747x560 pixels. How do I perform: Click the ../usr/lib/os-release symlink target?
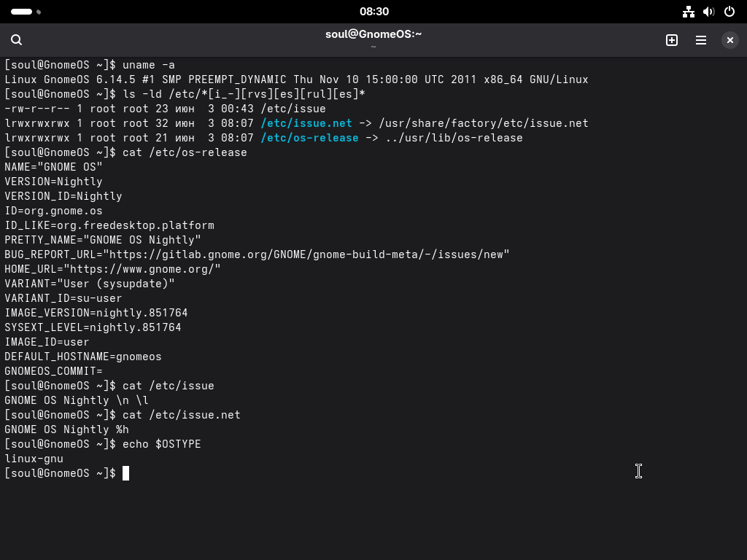(x=454, y=138)
